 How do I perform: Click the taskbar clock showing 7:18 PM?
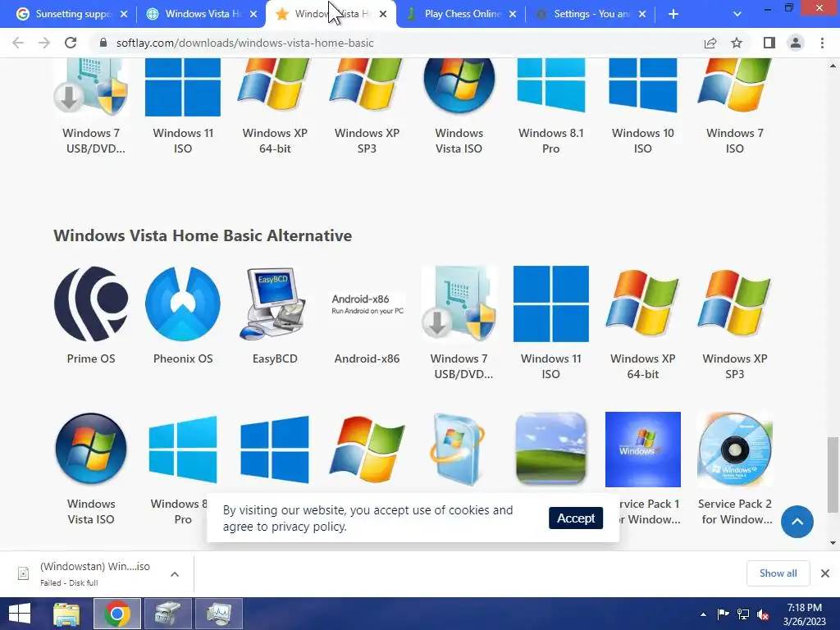tap(804, 614)
